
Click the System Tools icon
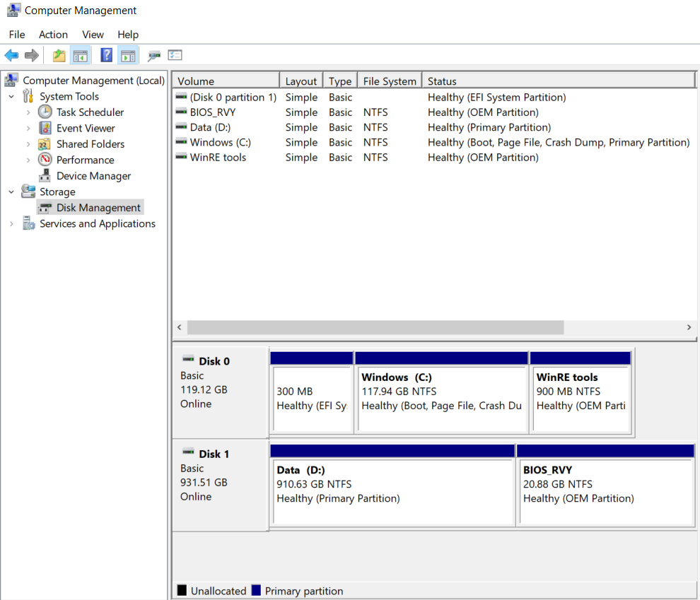point(28,96)
